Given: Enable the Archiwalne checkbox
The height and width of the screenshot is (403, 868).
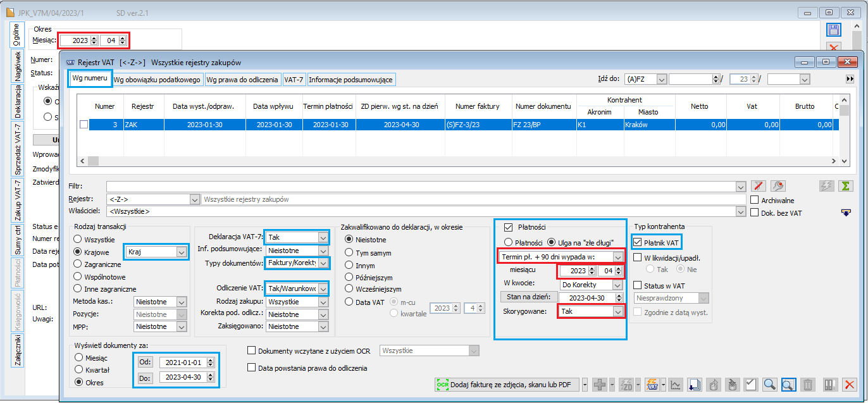Looking at the screenshot, I should tap(754, 200).
